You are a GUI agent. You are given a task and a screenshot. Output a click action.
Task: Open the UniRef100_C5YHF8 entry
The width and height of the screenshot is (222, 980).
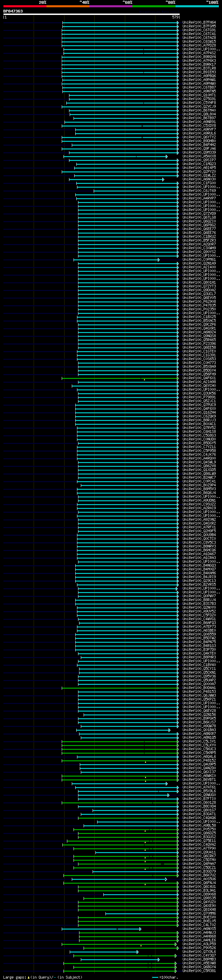coord(199,103)
